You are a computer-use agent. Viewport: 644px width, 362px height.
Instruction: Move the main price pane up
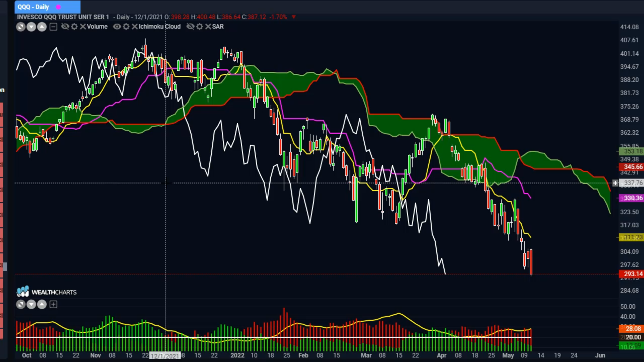(42, 27)
